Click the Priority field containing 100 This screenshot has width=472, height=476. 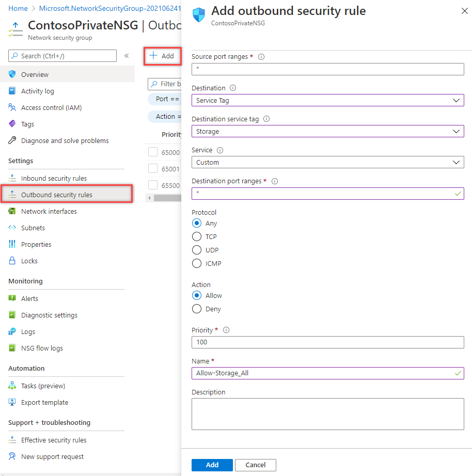[x=328, y=342]
